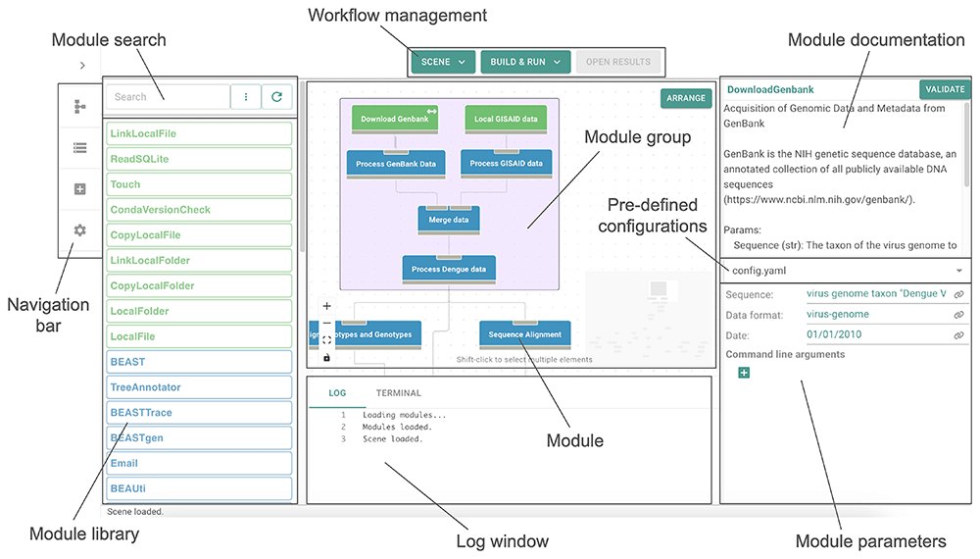Click the link icon beside Data format
Screen dimensions: 980x559
coord(958,315)
